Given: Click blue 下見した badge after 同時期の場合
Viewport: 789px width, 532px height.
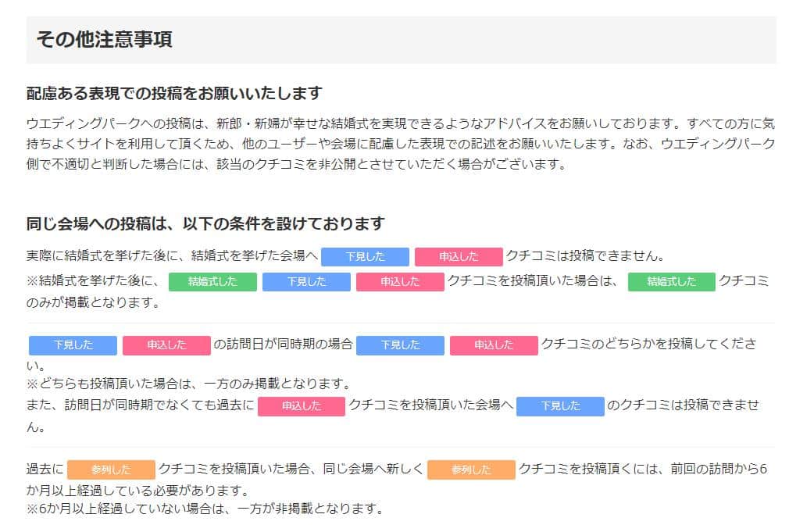Looking at the screenshot, I should [x=400, y=345].
